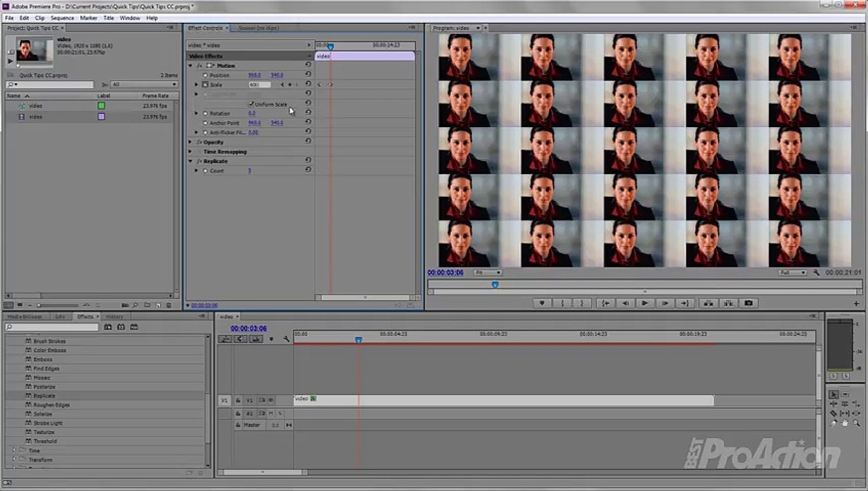Open the Sequence menu
The width and height of the screenshot is (868, 491).
pos(62,18)
